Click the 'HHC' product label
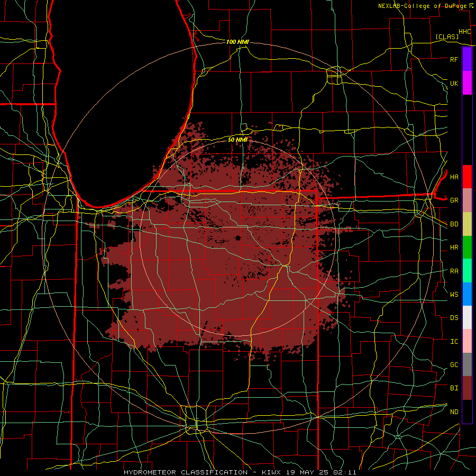This screenshot has width=476, height=476. point(464,32)
